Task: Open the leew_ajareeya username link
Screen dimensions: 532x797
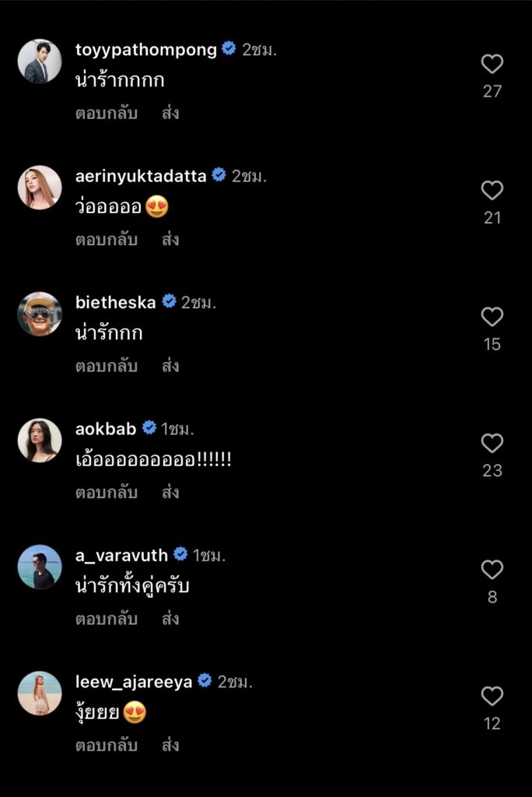Action: (x=134, y=681)
